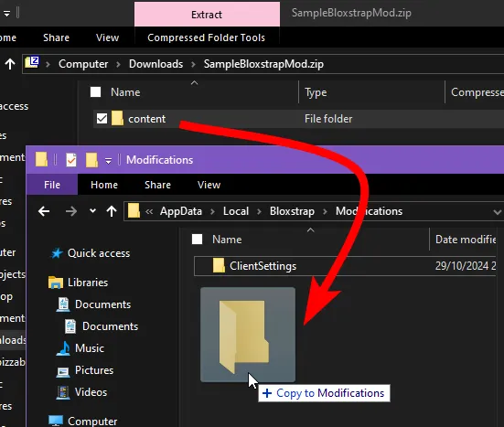Viewport: 504px width, 427px height.
Task: Toggle select-all checkbox in zip window
Action: (x=95, y=91)
